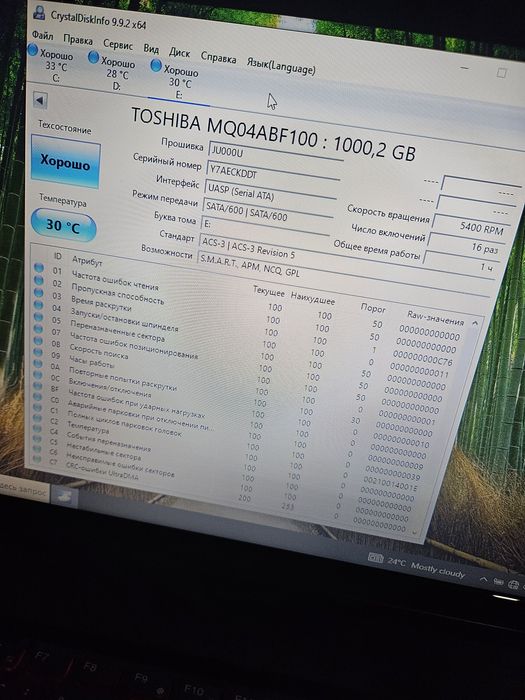Open the Диск menu
Screen dimensions: 525x700
pyautogui.click(x=179, y=52)
